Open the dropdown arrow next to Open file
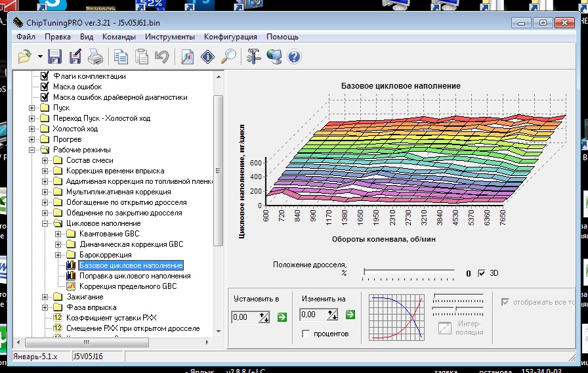The image size is (588, 373). click(x=40, y=57)
